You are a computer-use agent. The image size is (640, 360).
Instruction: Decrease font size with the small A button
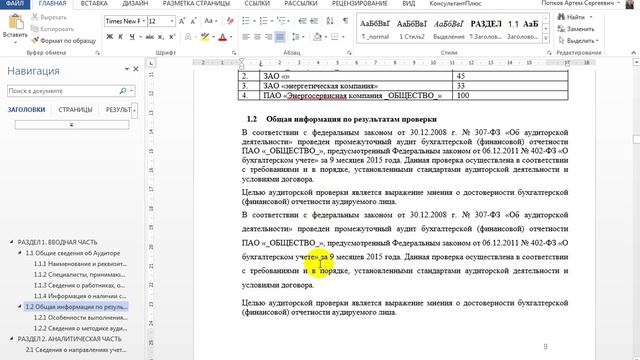[194, 21]
